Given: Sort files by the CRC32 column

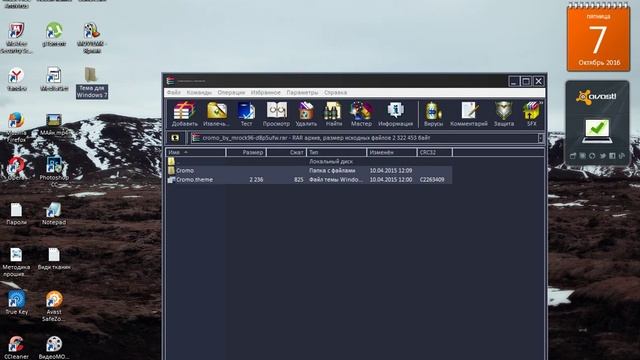Looking at the screenshot, I should tap(435, 152).
